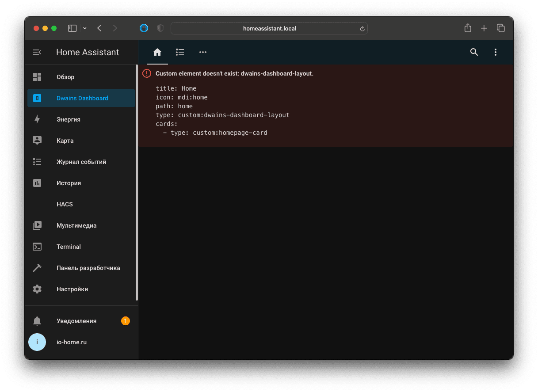538x392 pixels.
Task: Open Настройки with the gear icon
Action: (x=37, y=289)
